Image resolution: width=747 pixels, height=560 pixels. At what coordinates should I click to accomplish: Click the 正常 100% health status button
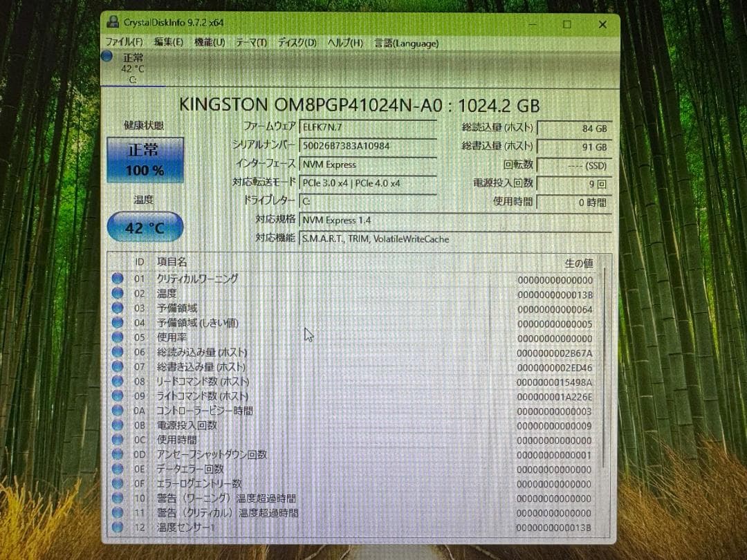[x=145, y=158]
